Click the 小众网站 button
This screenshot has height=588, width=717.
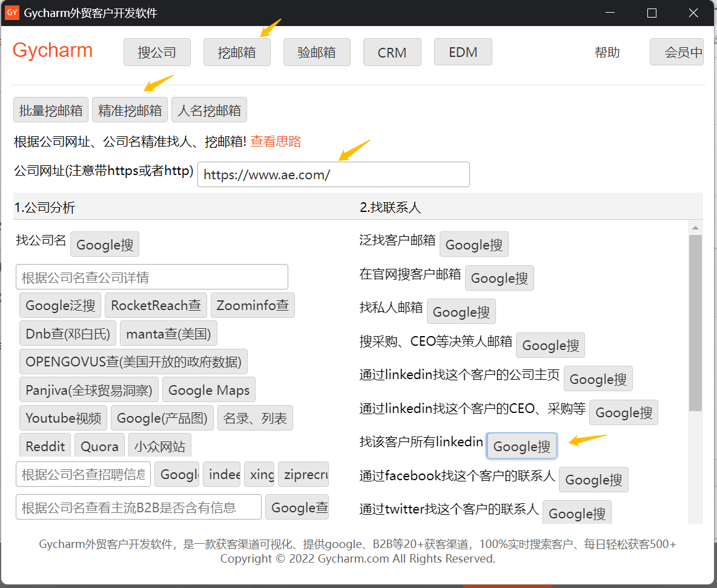pyautogui.click(x=160, y=445)
